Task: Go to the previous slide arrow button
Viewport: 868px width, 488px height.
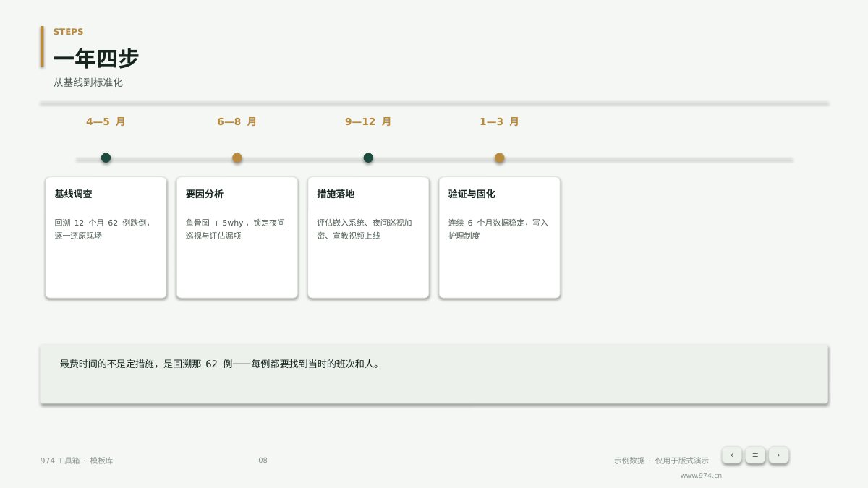Action: [731, 455]
